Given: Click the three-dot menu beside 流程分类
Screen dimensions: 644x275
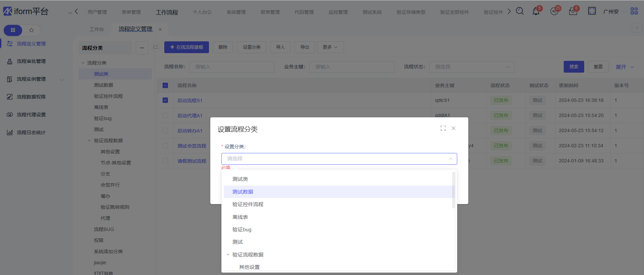Looking at the screenshot, I should pyautogui.click(x=142, y=48).
